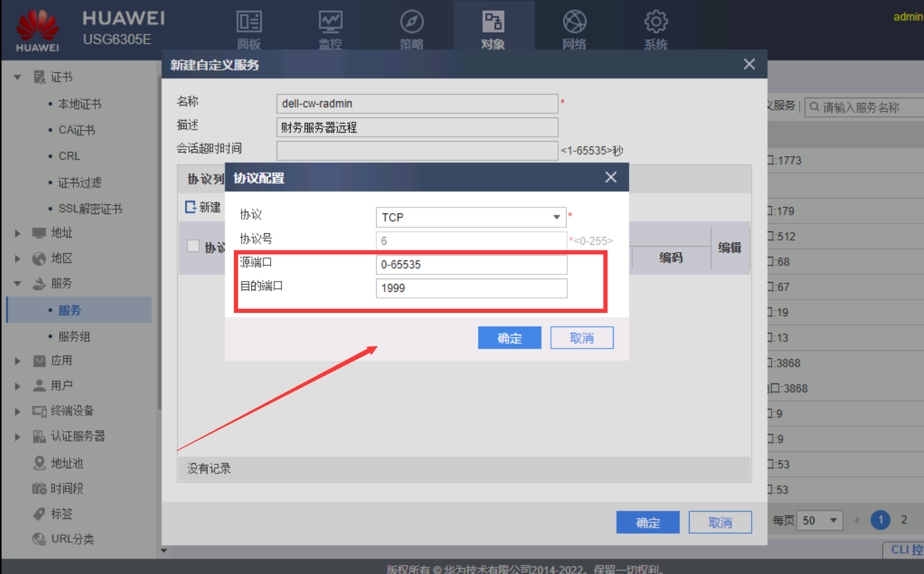Viewport: 924px width, 574px height.
Task: Open the 协议 TCP dropdown
Action: (556, 217)
